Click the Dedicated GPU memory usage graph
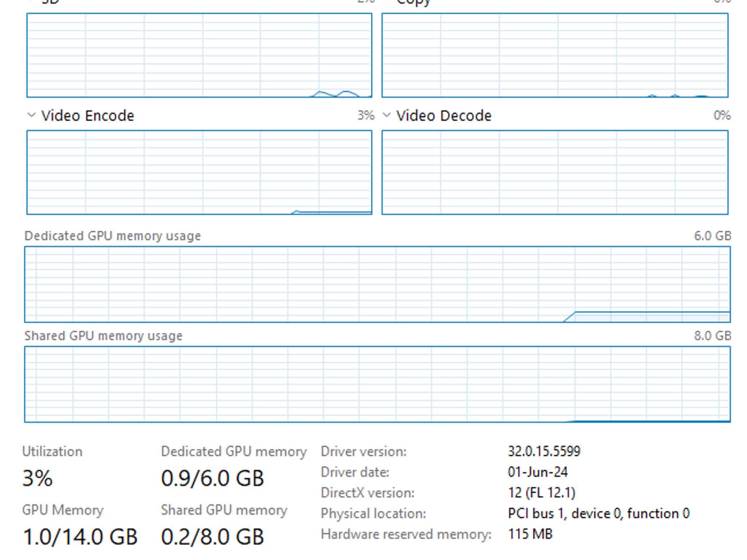This screenshot has width=747, height=560. [378, 284]
